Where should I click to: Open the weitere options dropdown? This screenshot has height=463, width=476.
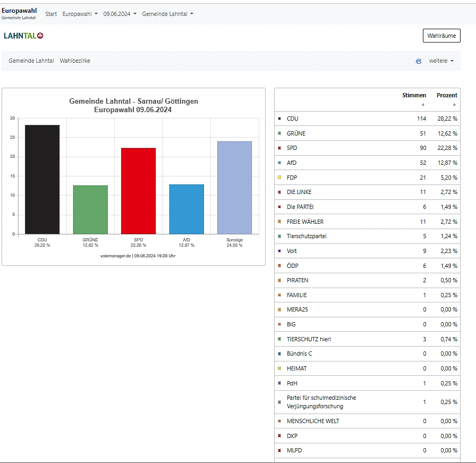pyautogui.click(x=441, y=61)
